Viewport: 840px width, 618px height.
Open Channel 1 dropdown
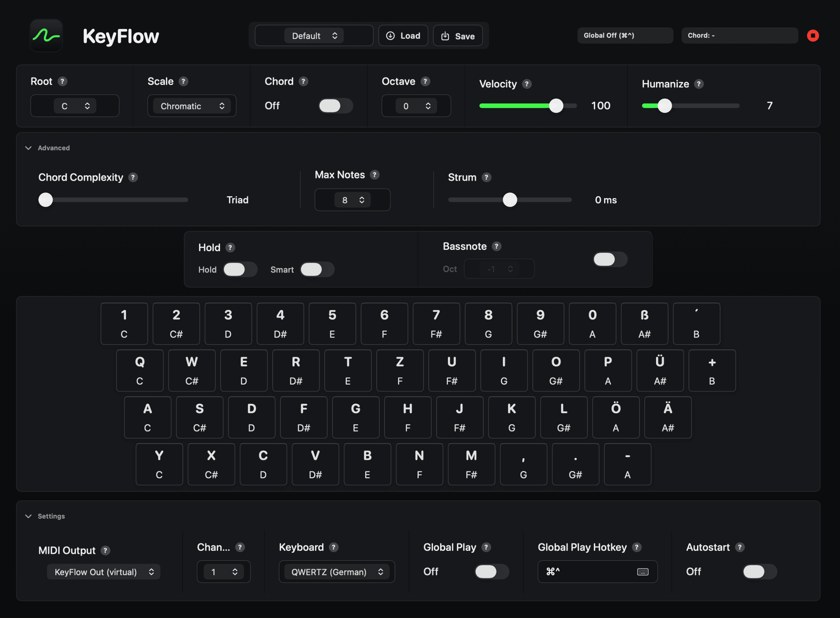tap(224, 572)
